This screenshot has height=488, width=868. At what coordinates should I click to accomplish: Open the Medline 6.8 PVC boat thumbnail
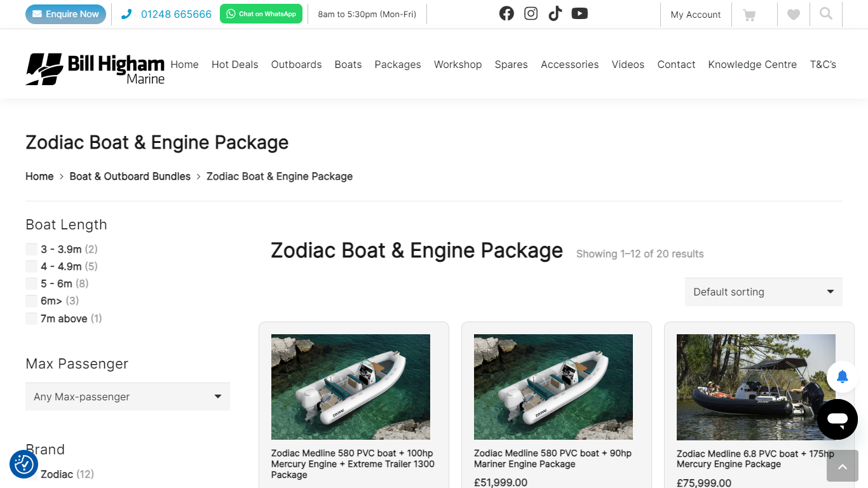coord(756,387)
